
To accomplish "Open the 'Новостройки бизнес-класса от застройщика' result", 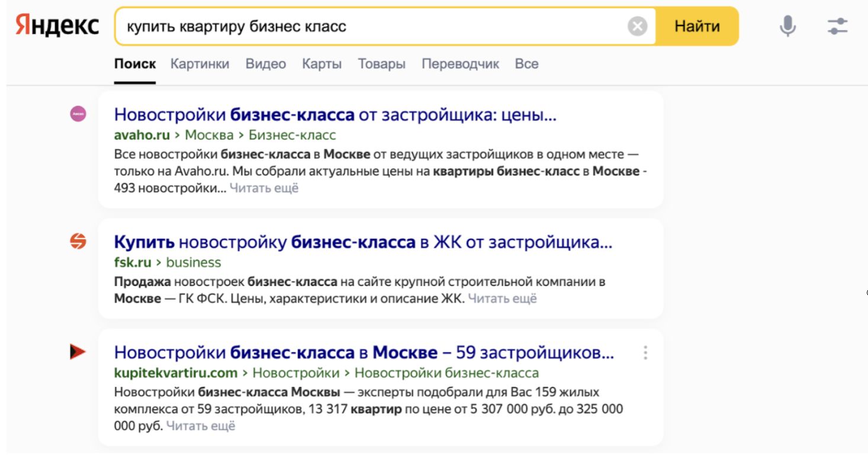I will pyautogui.click(x=335, y=114).
